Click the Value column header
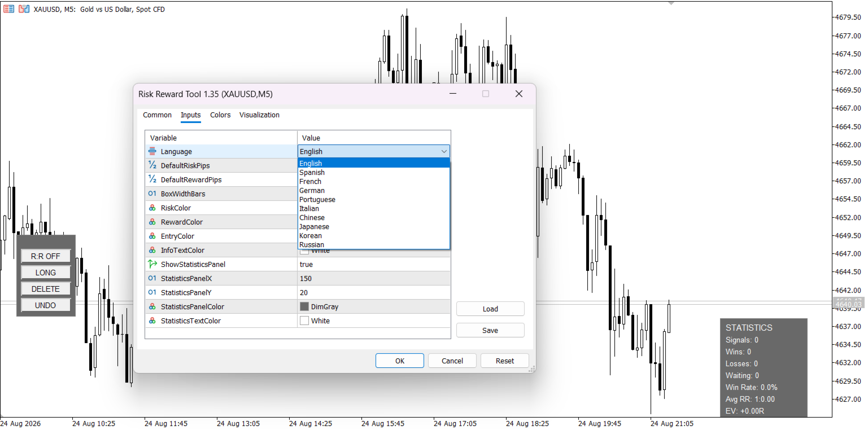 pos(374,138)
